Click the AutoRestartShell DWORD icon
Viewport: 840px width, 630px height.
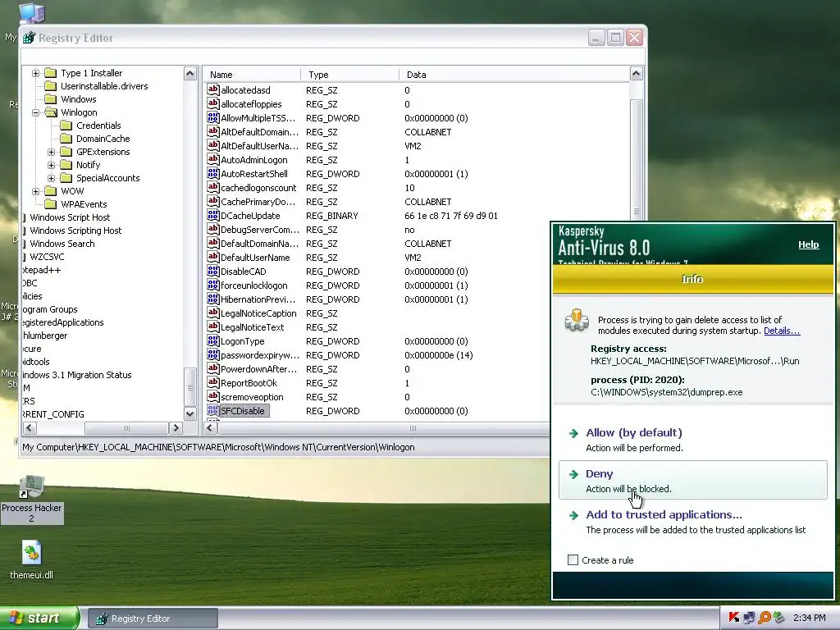pos(212,173)
